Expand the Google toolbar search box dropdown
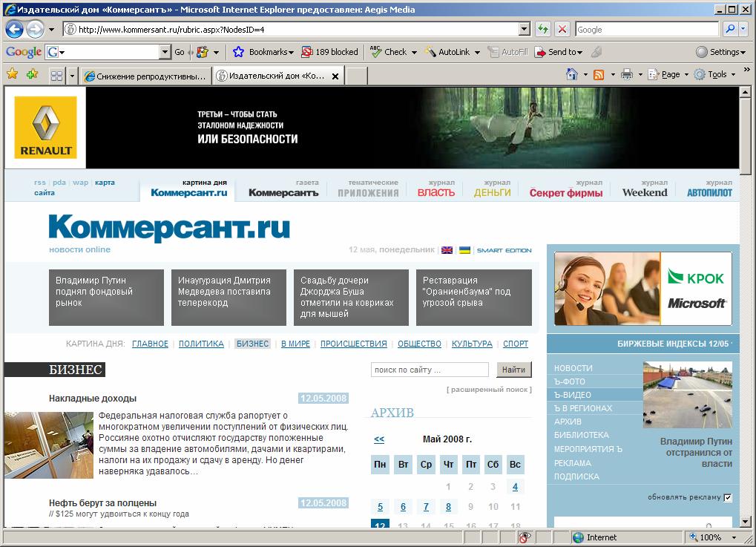This screenshot has height=547, width=756. coord(165,52)
